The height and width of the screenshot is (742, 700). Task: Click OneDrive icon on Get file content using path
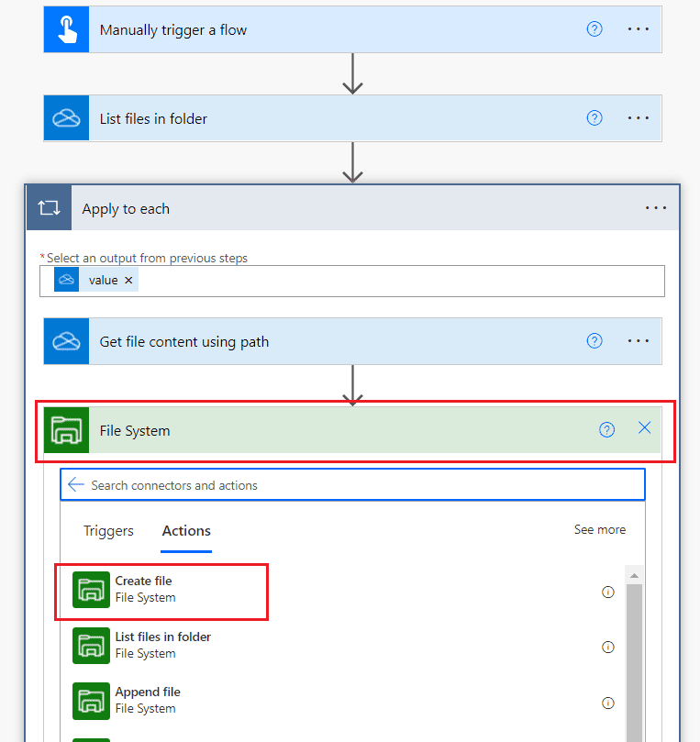click(66, 341)
